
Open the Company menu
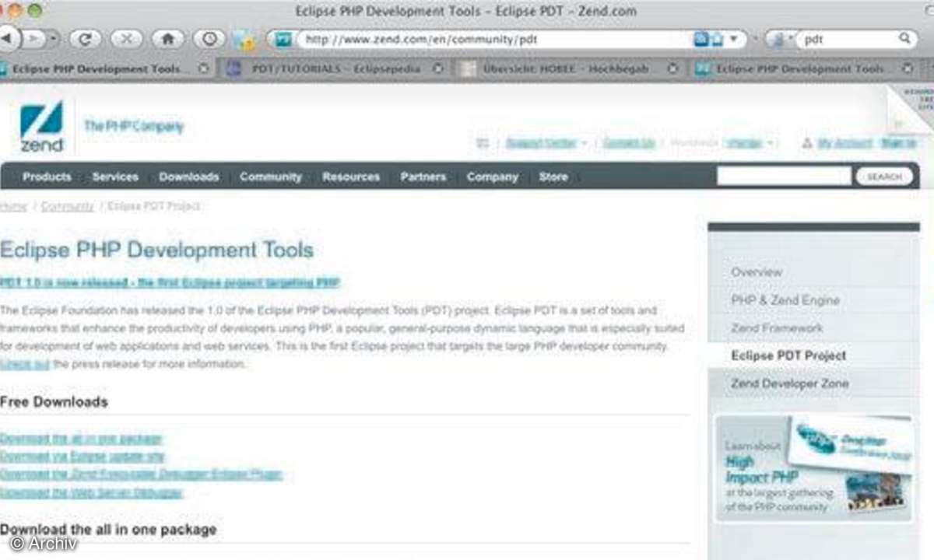pyautogui.click(x=493, y=177)
